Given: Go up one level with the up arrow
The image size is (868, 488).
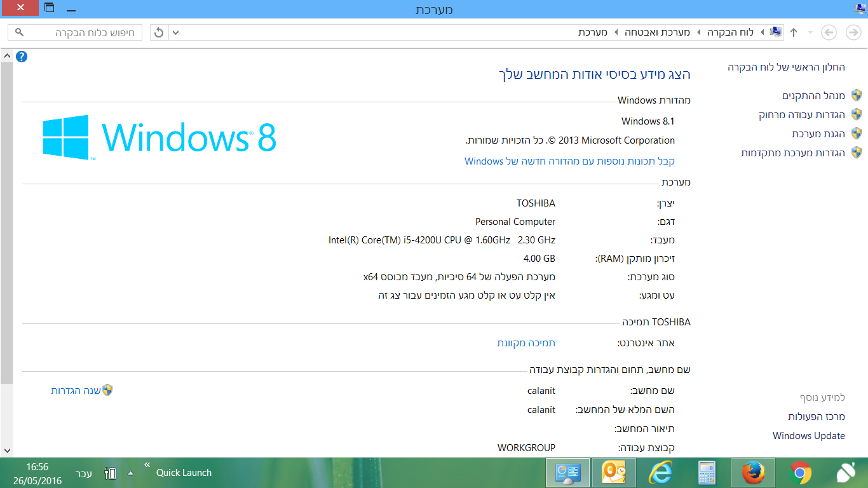Looking at the screenshot, I should point(794,32).
